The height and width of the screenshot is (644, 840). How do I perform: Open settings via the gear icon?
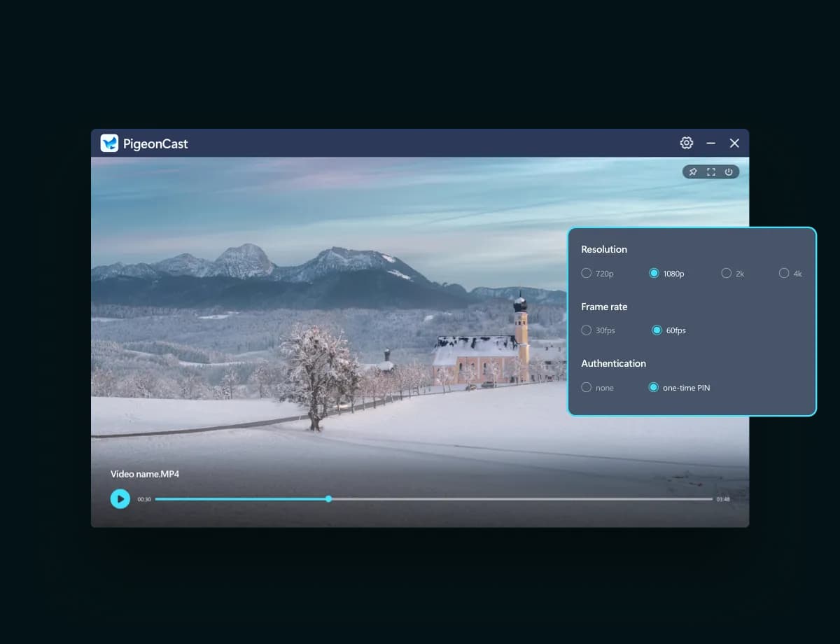(686, 143)
